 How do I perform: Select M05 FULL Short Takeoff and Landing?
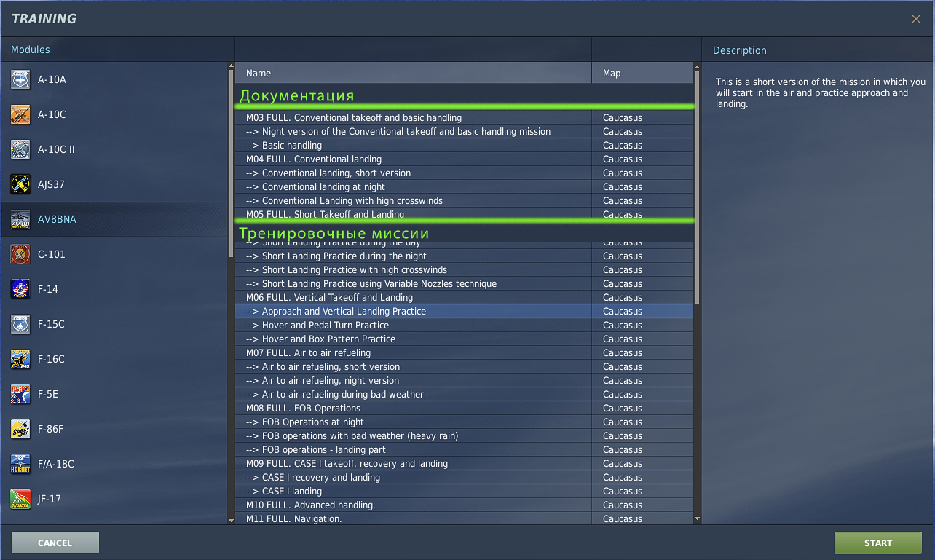[x=465, y=213]
